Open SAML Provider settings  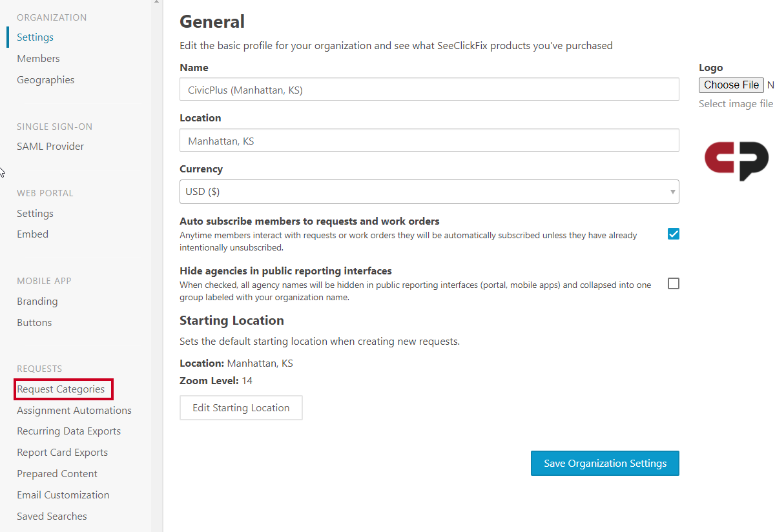(50, 147)
